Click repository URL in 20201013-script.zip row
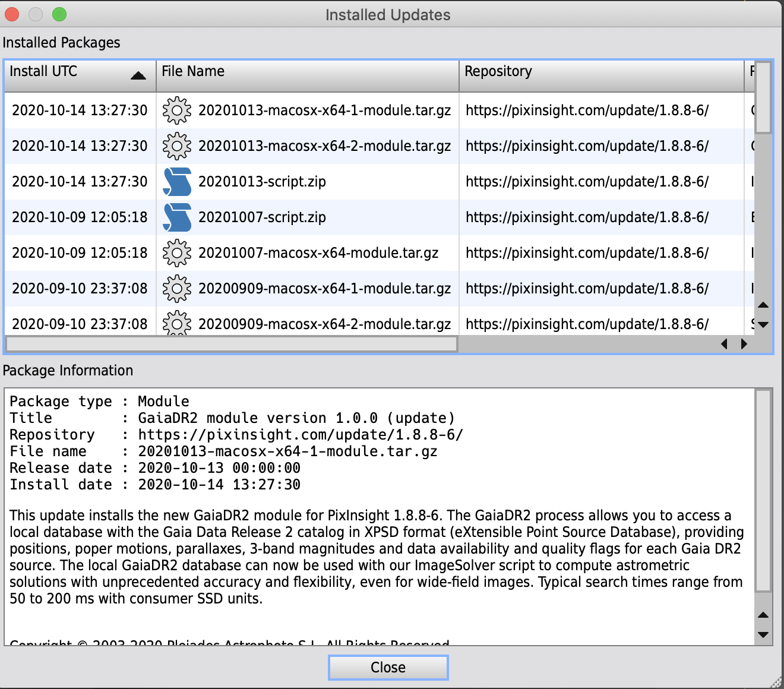784x689 pixels. 587,182
